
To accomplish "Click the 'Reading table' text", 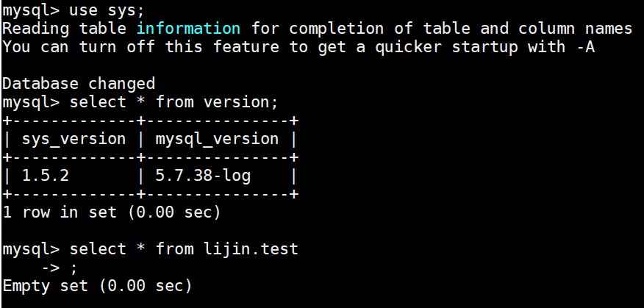I will [x=64, y=29].
